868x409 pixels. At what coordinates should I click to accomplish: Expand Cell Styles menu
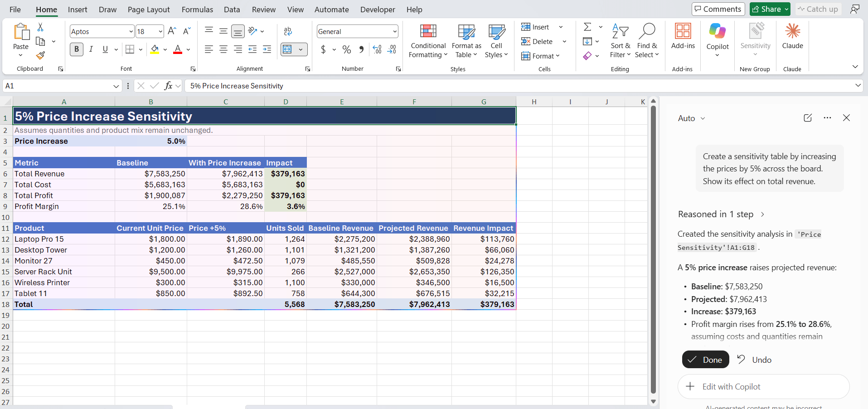pos(496,41)
